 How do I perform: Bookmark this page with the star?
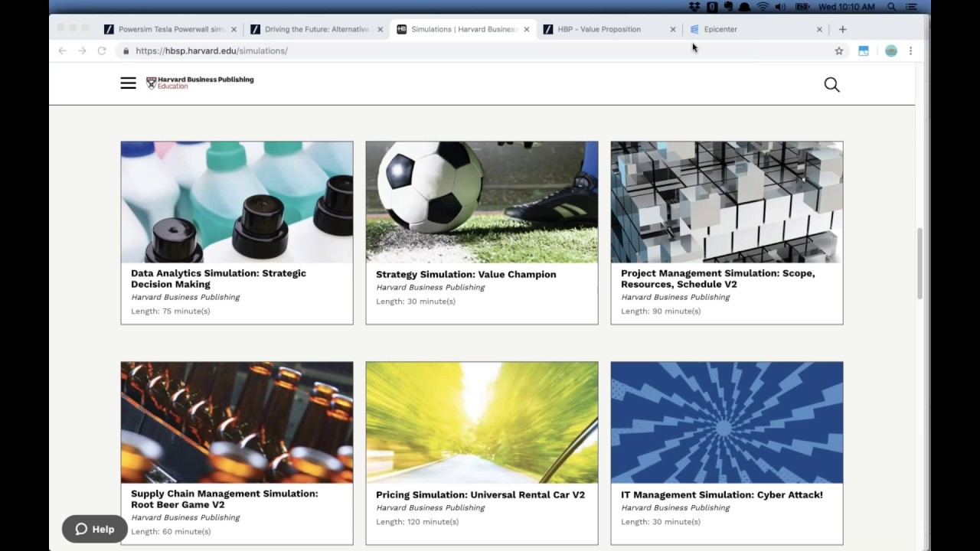coord(839,51)
